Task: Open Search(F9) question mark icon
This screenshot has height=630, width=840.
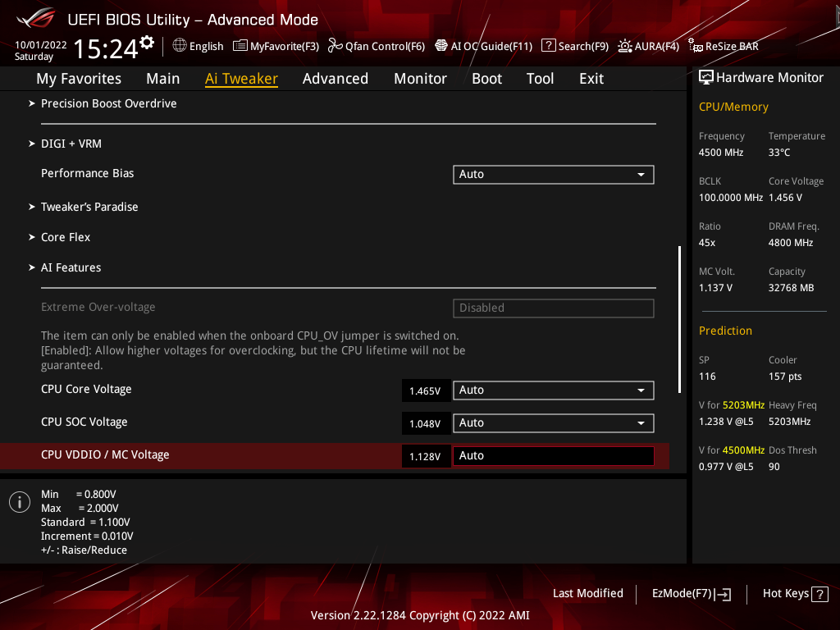Action: coord(549,46)
